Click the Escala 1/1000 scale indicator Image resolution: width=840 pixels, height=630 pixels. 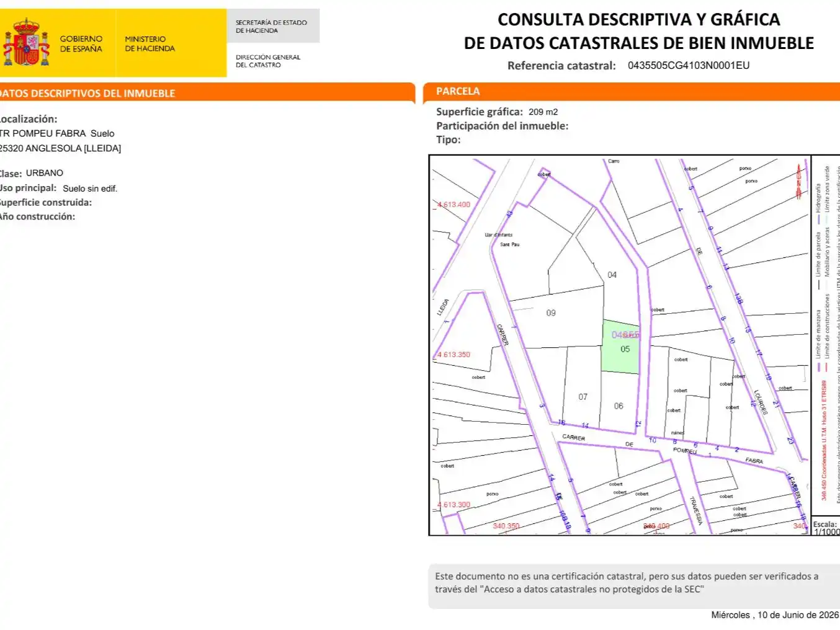pyautogui.click(x=826, y=528)
